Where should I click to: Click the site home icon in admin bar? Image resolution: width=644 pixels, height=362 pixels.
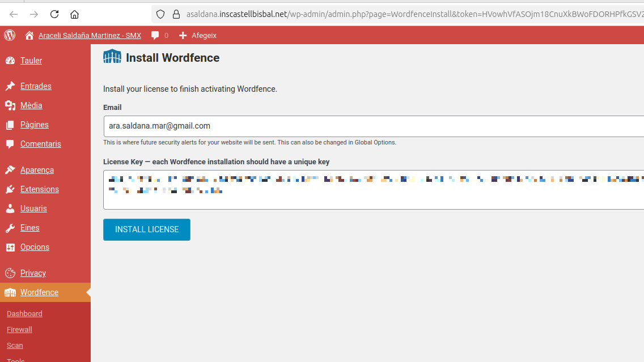(x=29, y=35)
